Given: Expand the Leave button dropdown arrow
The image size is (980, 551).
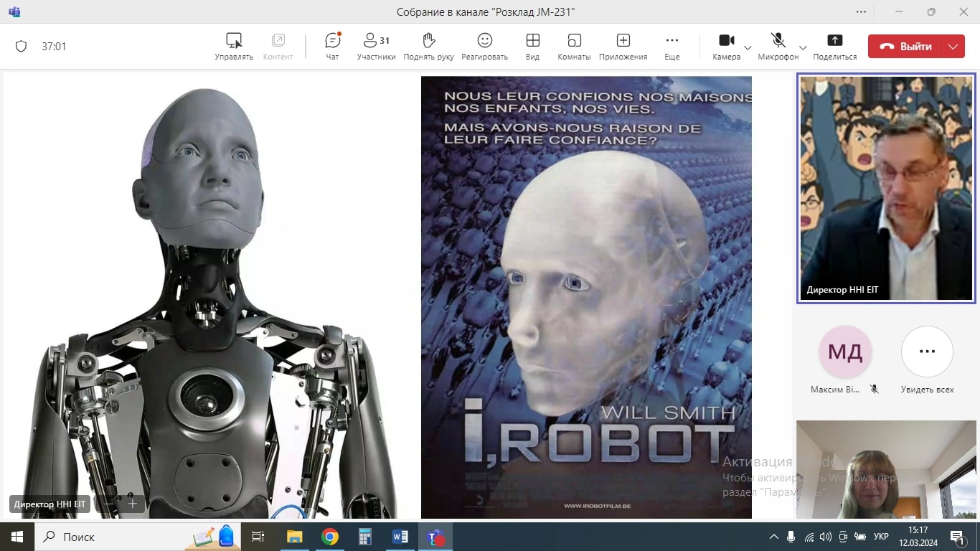Looking at the screenshot, I should 952,47.
